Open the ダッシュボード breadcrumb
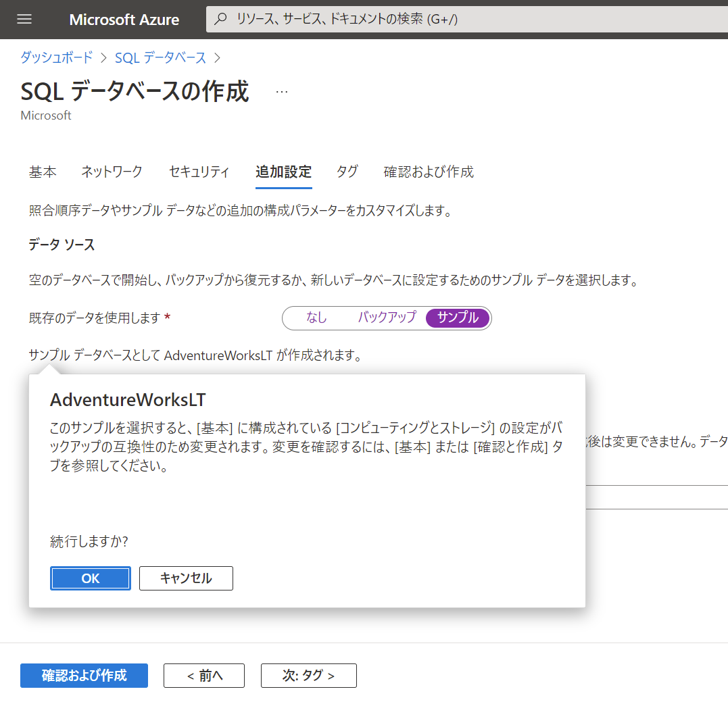This screenshot has width=728, height=704. pyautogui.click(x=57, y=57)
